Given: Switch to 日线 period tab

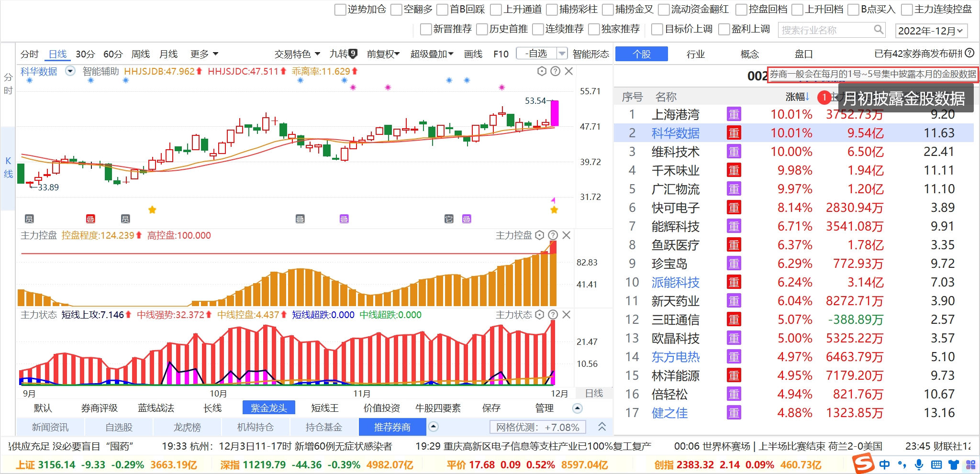Looking at the screenshot, I should [x=58, y=54].
